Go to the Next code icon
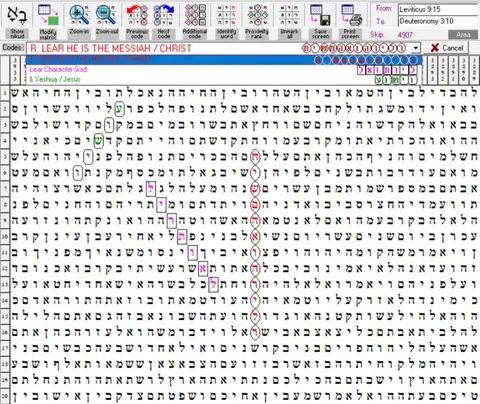This screenshot has height=404, width=480. coord(164,14)
